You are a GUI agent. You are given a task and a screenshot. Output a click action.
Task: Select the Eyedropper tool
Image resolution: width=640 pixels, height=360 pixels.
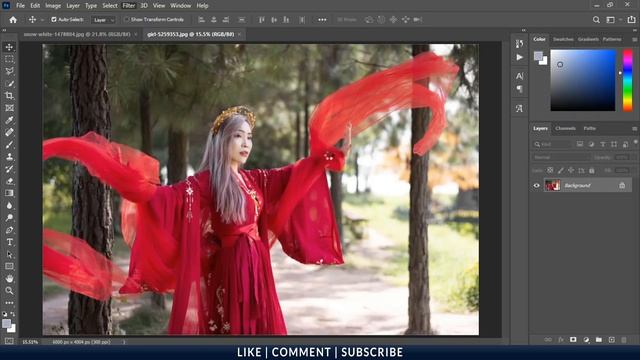(x=9, y=120)
